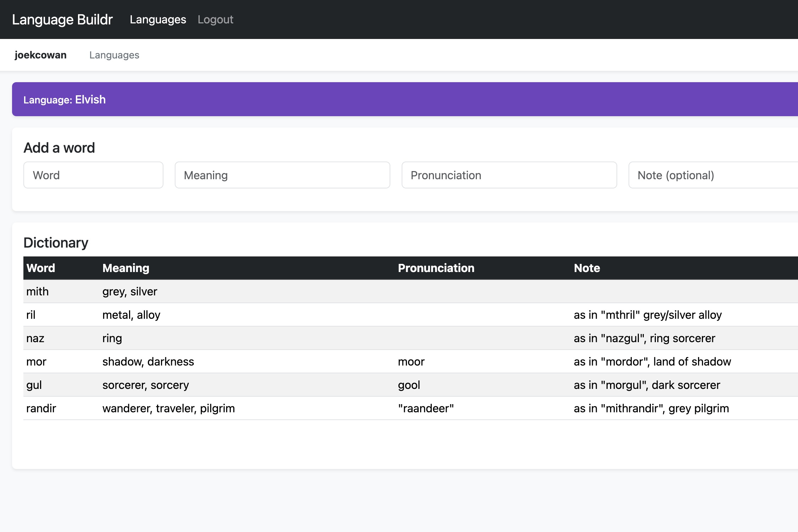Select the randir dictionary row
Image resolution: width=798 pixels, height=532 pixels.
tap(41, 408)
